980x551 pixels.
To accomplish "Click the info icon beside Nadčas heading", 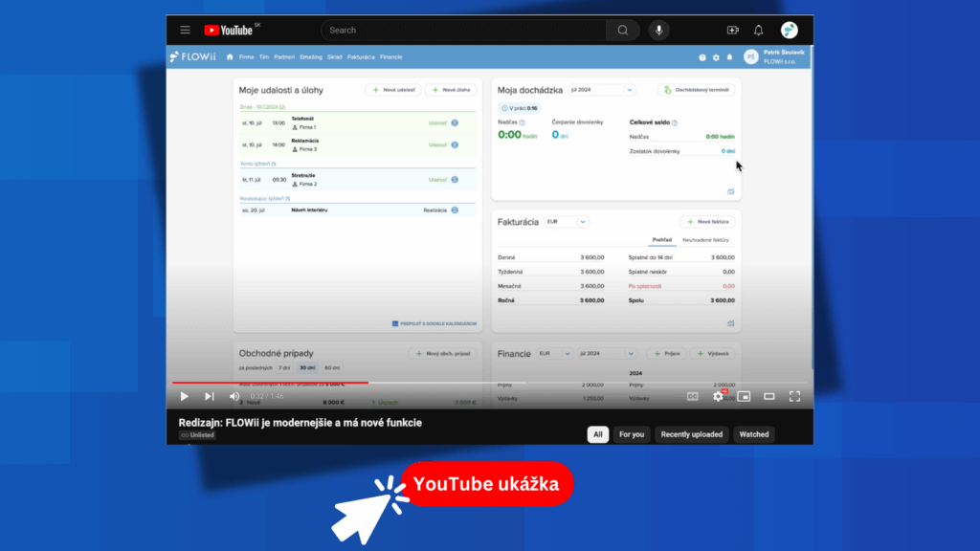I will (523, 122).
